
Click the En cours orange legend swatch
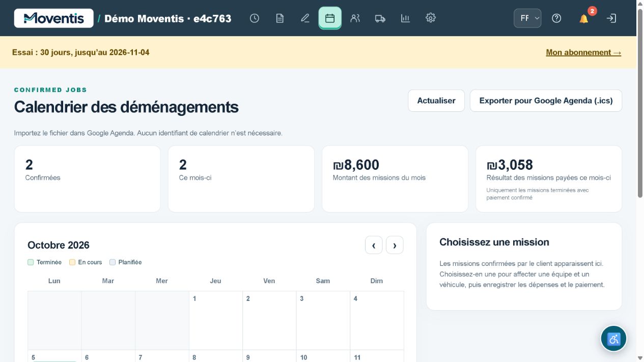[72, 262]
